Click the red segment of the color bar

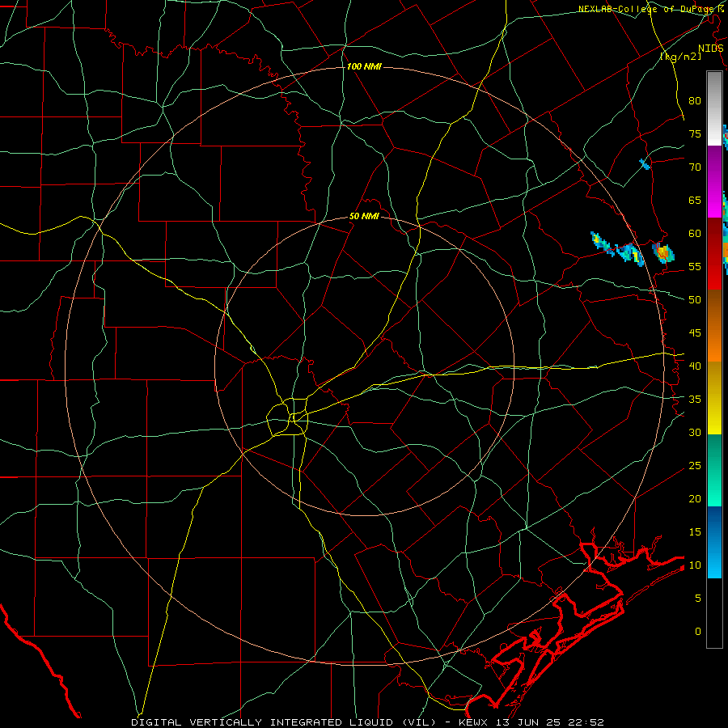pyautogui.click(x=714, y=253)
